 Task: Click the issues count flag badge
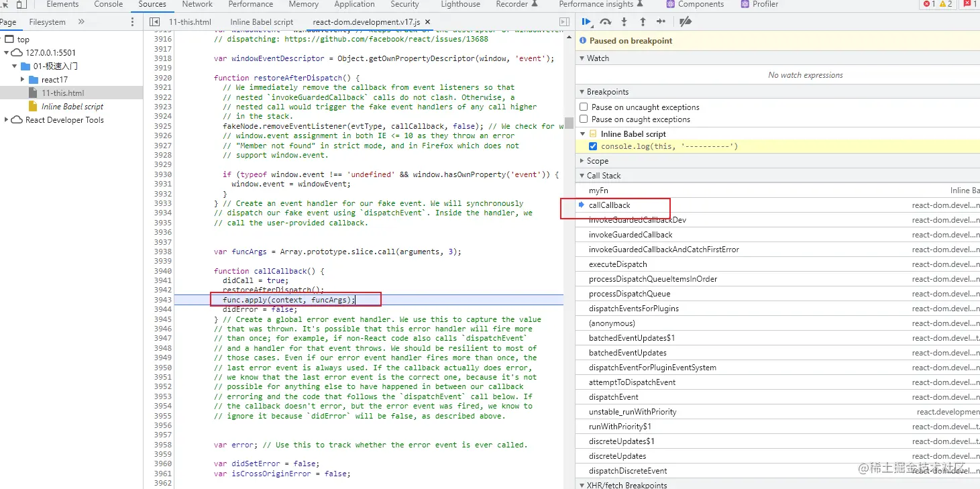[x=970, y=4]
